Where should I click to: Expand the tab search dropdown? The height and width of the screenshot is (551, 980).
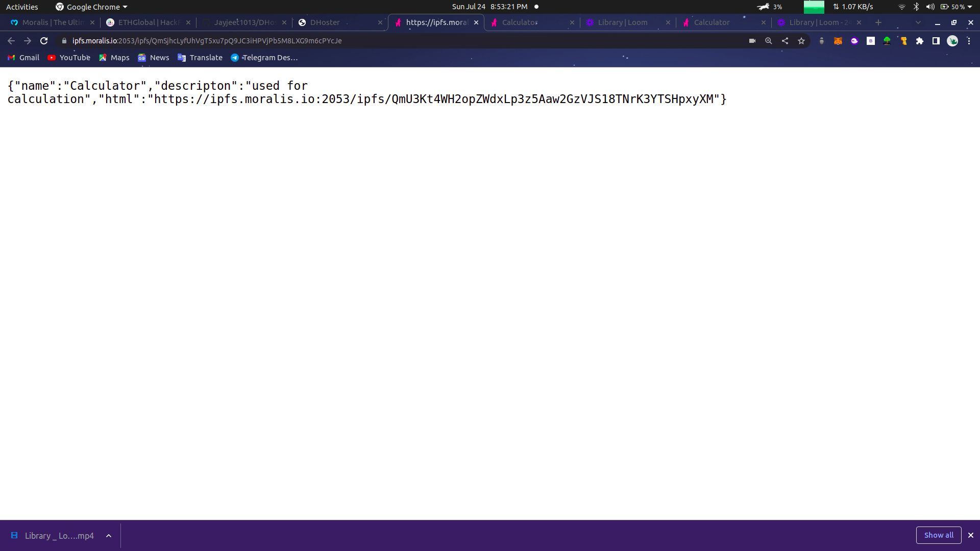[x=918, y=22]
